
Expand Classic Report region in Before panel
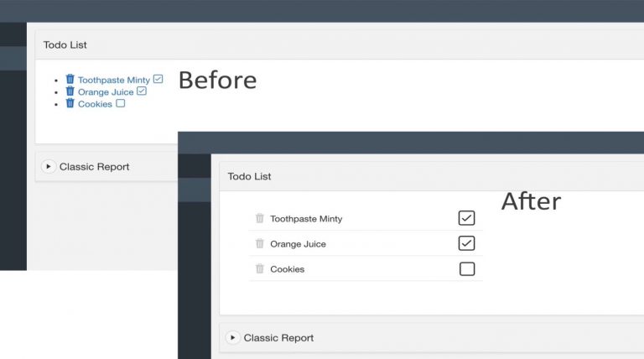click(49, 166)
